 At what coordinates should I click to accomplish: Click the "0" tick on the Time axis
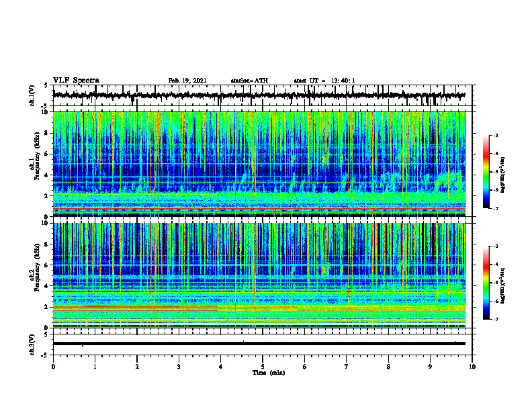(53, 367)
